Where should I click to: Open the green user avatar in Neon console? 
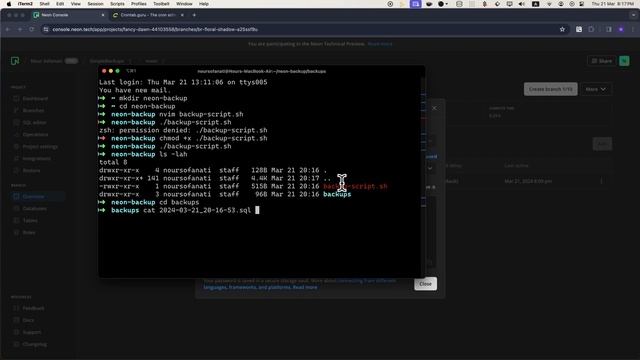pyautogui.click(x=624, y=61)
